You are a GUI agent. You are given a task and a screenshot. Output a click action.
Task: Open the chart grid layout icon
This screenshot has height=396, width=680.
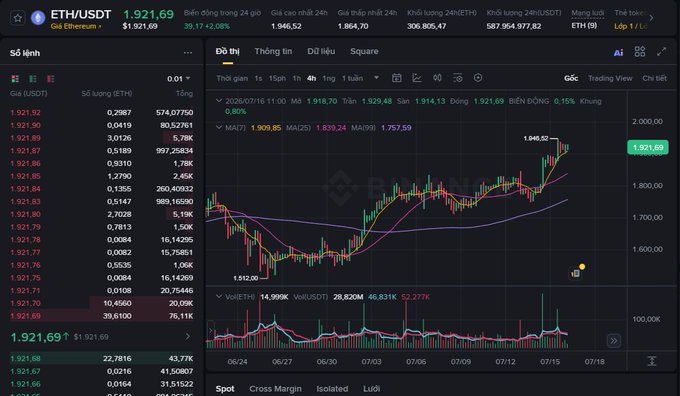pyautogui.click(x=640, y=52)
